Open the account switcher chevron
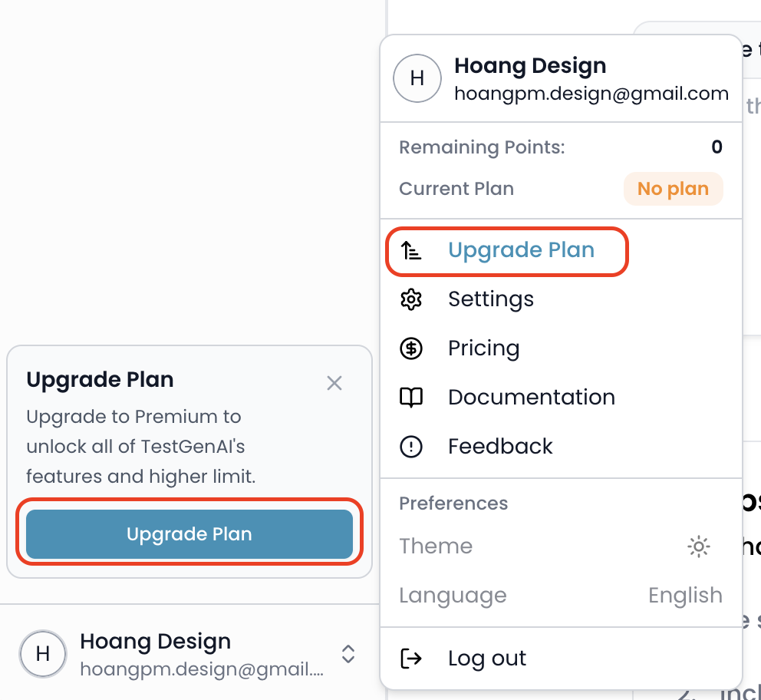The image size is (761, 700). pyautogui.click(x=348, y=654)
